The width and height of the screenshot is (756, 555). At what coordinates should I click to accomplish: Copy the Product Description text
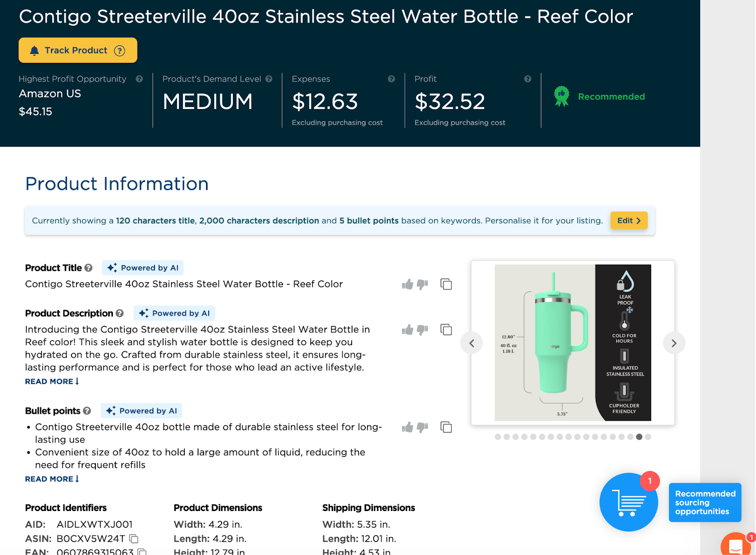[446, 330]
